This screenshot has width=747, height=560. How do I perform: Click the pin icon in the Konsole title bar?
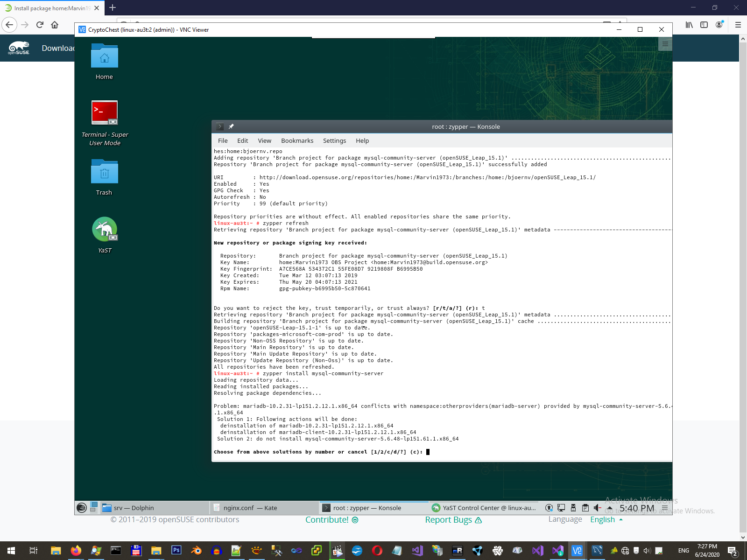coord(231,126)
